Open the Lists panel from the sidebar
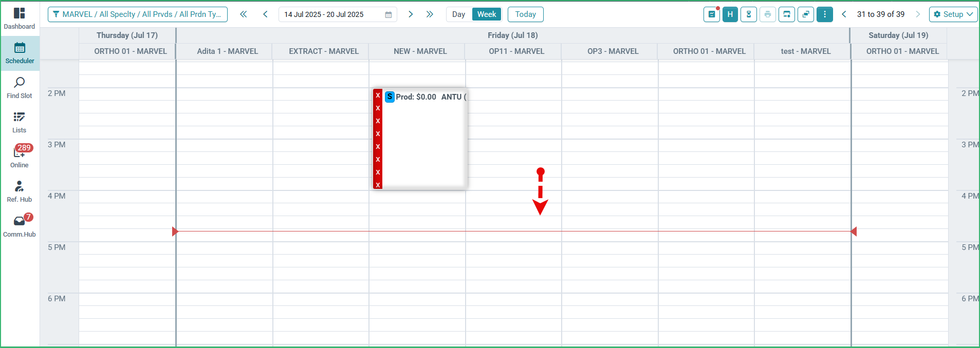Viewport: 980px width, 348px height. tap(20, 123)
